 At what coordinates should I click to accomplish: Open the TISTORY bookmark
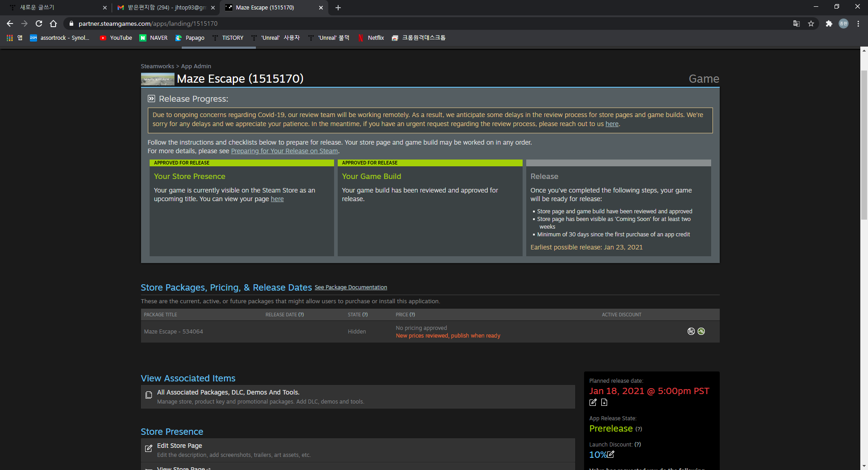(228, 38)
